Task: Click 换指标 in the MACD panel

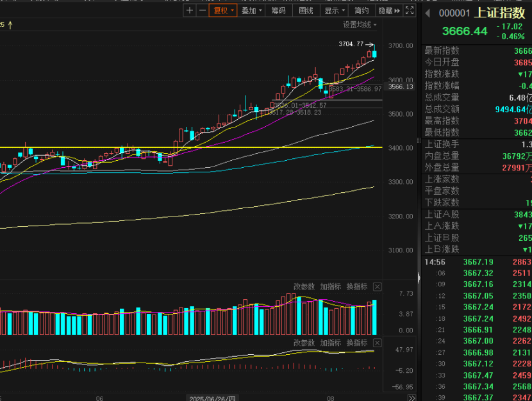Action: [357, 343]
